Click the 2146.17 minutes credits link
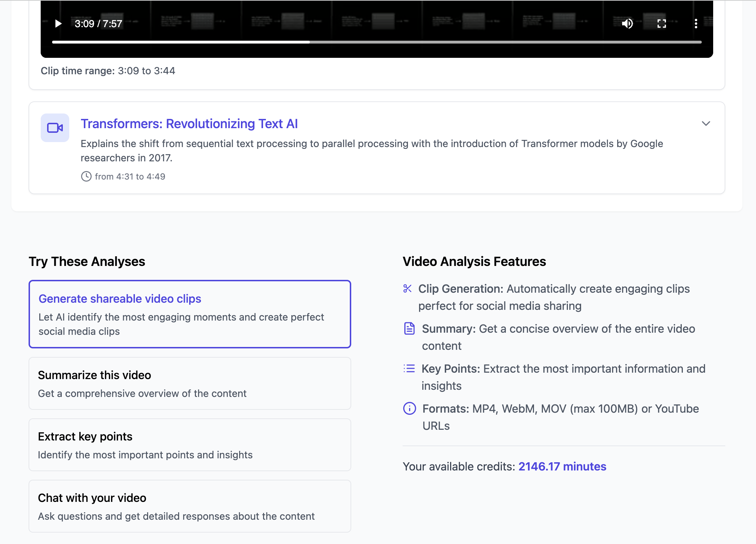The height and width of the screenshot is (544, 756). click(x=562, y=467)
